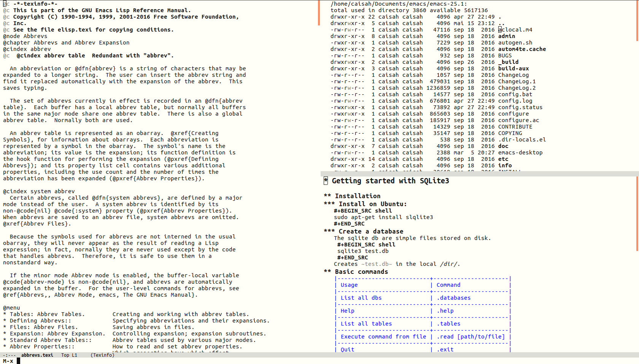Viewport: 639px width, 364px height.
Task: Select the BUGS file entry
Action: (x=505, y=56)
